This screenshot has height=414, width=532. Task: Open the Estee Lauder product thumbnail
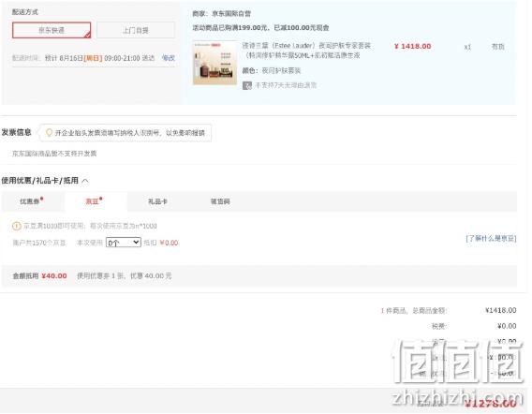click(214, 63)
